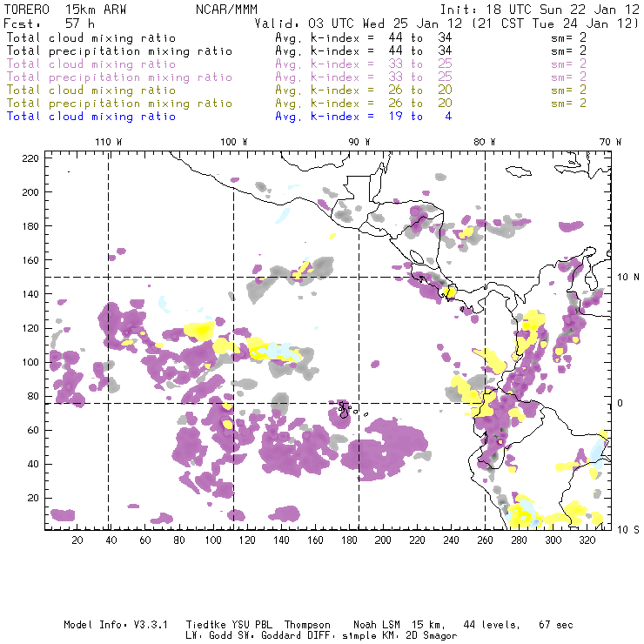Select "Thompson" in the model info line

pos(307,625)
